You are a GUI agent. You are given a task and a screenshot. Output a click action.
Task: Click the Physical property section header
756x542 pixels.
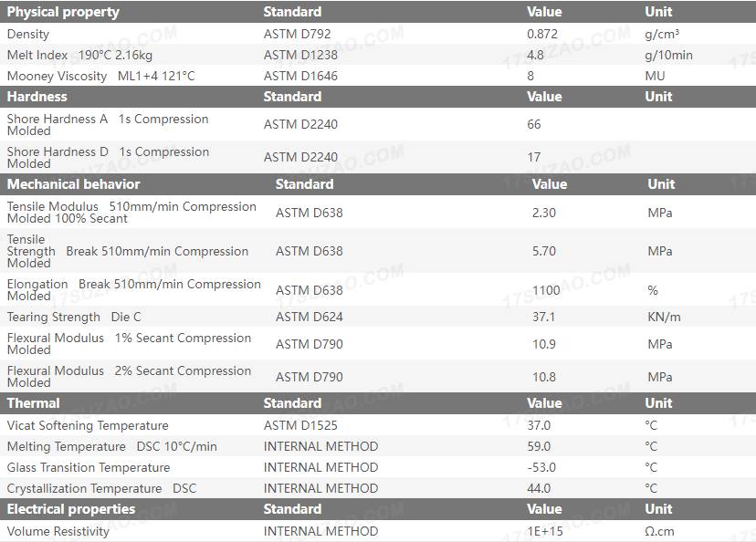(x=63, y=12)
